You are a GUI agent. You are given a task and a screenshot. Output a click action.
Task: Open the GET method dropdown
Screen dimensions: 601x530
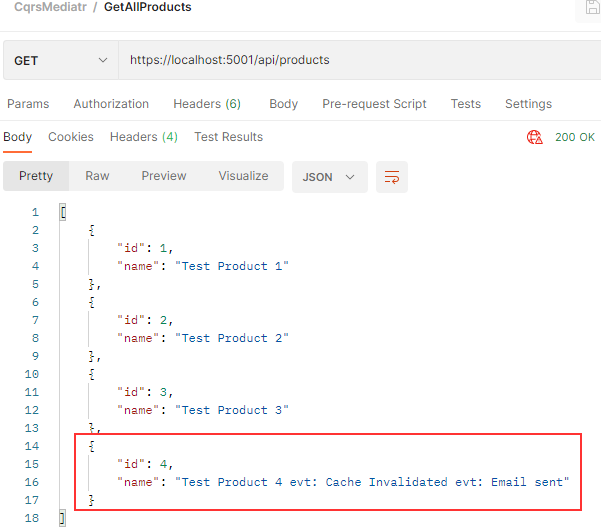[60, 60]
